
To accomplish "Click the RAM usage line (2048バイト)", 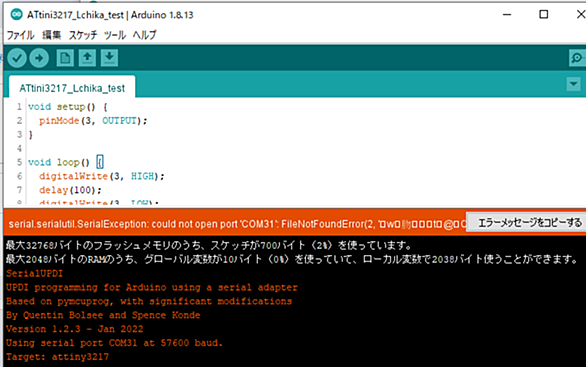I will pos(292,259).
